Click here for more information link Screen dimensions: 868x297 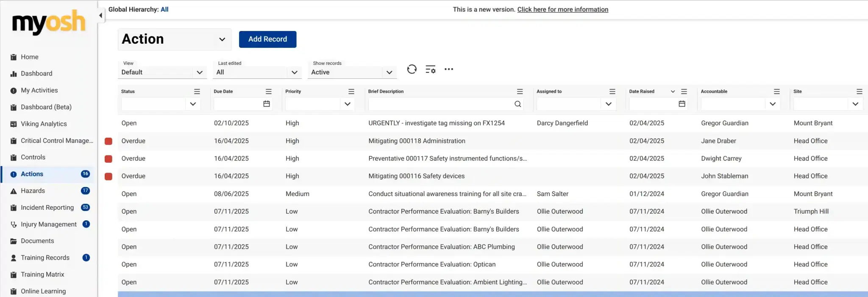pyautogui.click(x=562, y=9)
